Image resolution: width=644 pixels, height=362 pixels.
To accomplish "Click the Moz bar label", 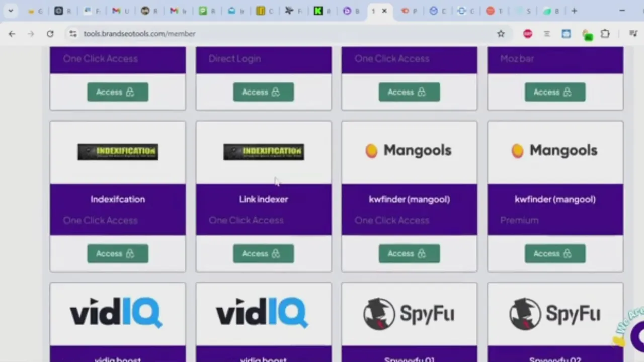I will pos(517,59).
